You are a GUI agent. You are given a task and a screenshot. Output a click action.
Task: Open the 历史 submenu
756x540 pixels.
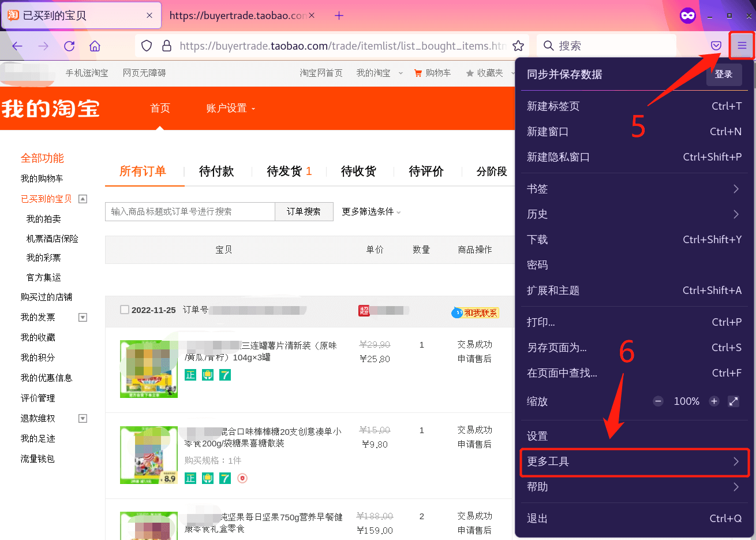point(633,214)
